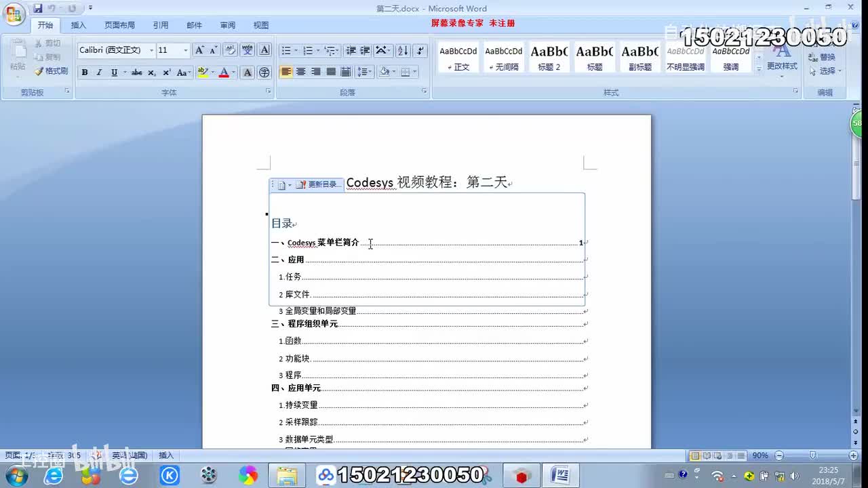The width and height of the screenshot is (868, 488).
Task: Switch to the 插入 ribbon tab
Action: (79, 25)
